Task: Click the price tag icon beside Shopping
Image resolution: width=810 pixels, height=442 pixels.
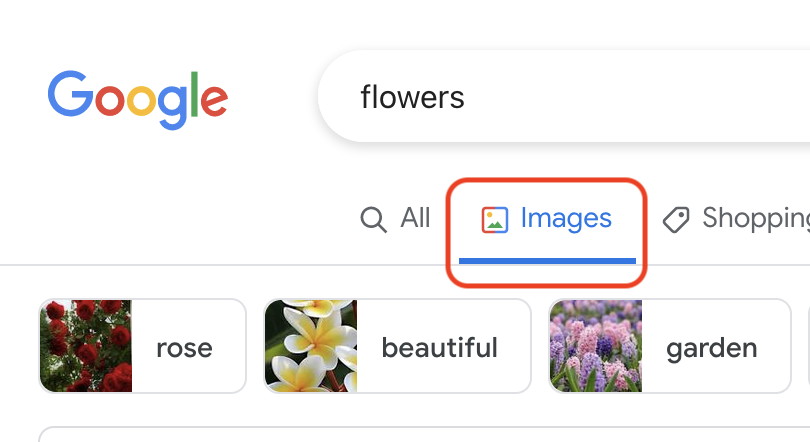Action: [x=677, y=219]
